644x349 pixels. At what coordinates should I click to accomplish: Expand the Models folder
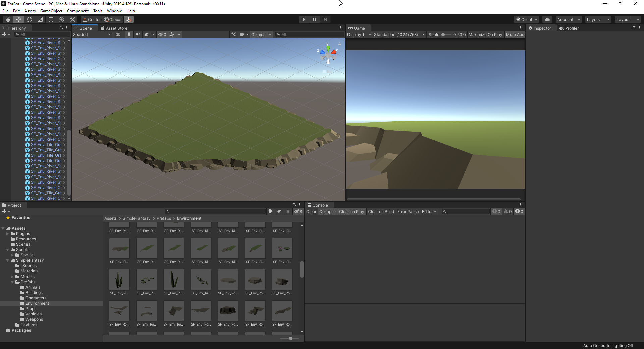click(12, 277)
